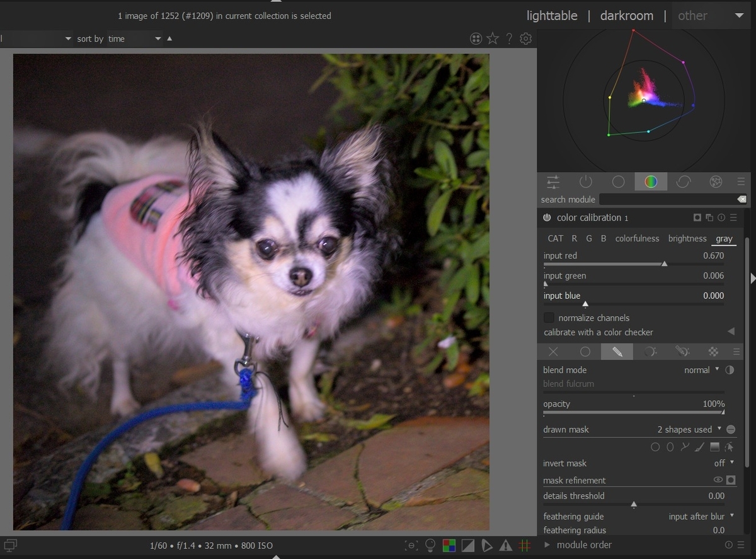Open the colorfulness tab
The width and height of the screenshot is (756, 559).
[x=637, y=238]
